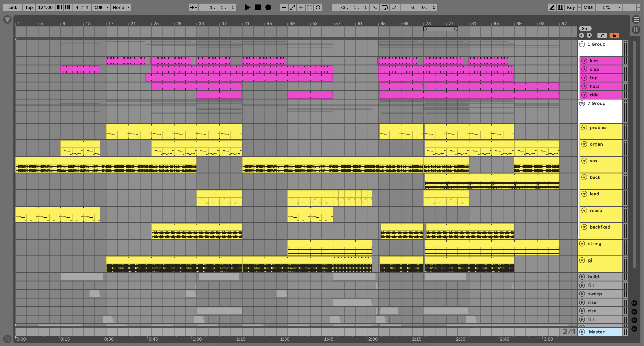Toggle the Automation Arm link icon
This screenshot has height=346, width=644.
click(x=292, y=8)
